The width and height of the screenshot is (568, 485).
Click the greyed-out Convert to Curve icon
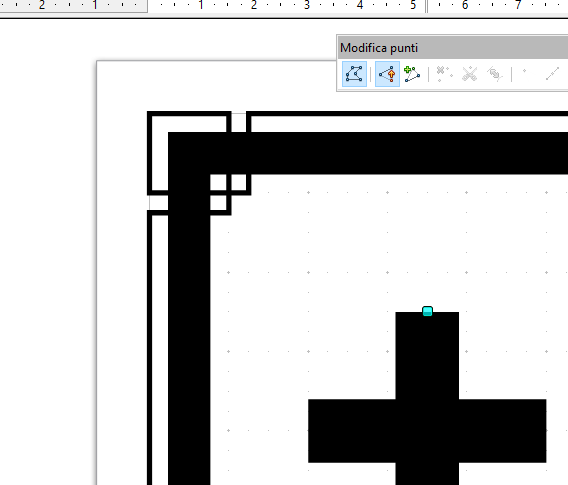pos(495,74)
